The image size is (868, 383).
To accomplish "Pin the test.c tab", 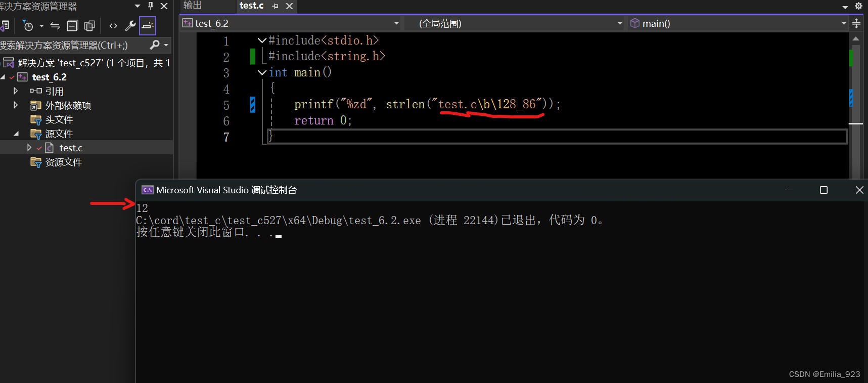I will [276, 6].
